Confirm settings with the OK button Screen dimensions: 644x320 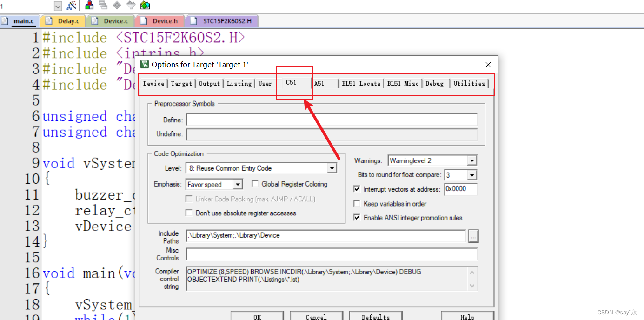point(257,316)
